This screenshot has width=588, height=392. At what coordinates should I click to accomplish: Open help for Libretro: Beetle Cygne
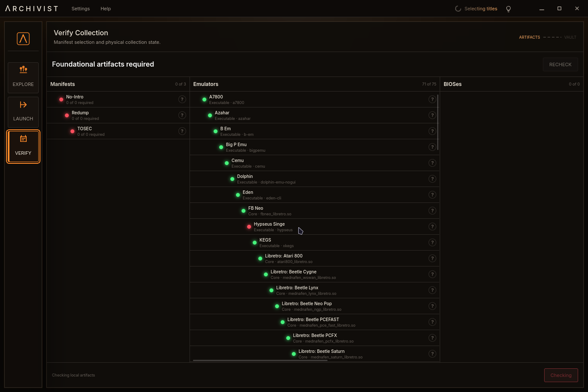pyautogui.click(x=432, y=274)
